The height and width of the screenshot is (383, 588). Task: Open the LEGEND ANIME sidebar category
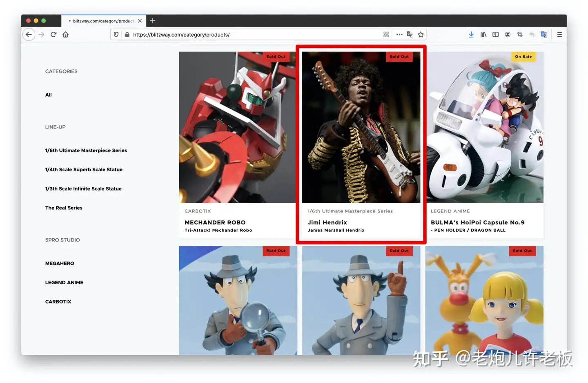tap(64, 283)
